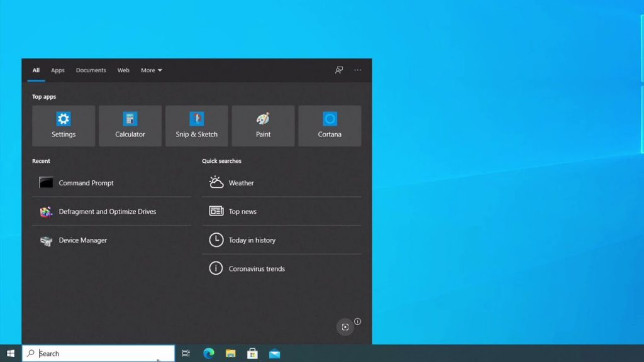The height and width of the screenshot is (362, 644).
Task: Click the feedback person icon
Action: coord(339,70)
